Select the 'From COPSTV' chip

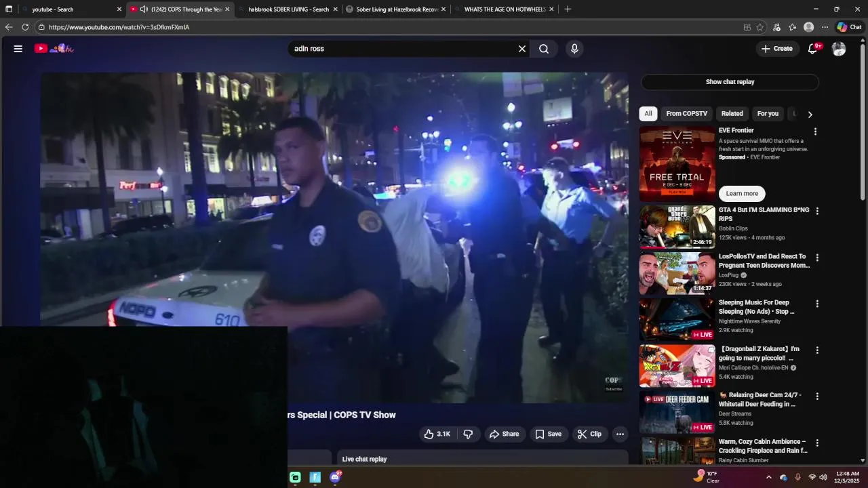pos(686,114)
